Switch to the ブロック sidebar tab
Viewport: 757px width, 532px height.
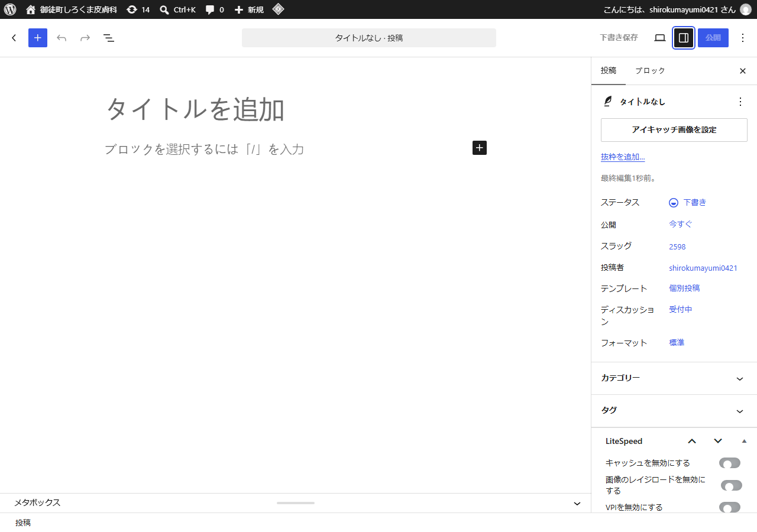(x=650, y=71)
